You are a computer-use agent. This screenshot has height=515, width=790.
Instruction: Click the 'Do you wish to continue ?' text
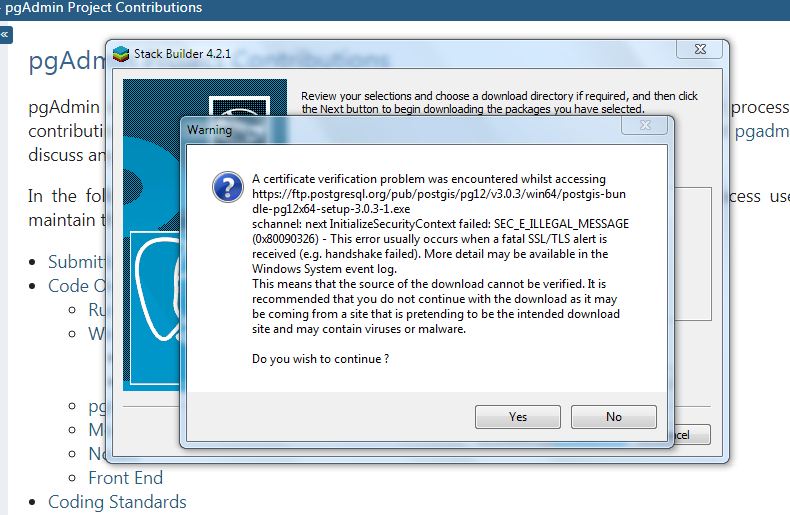pos(320,358)
